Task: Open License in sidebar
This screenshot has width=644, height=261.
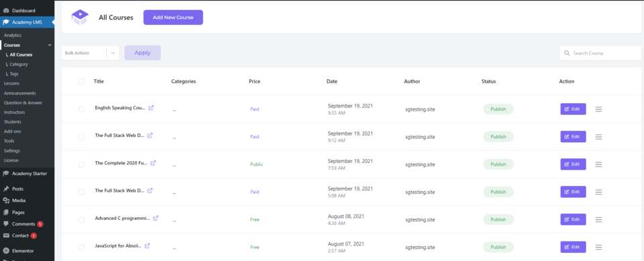Action: point(11,160)
